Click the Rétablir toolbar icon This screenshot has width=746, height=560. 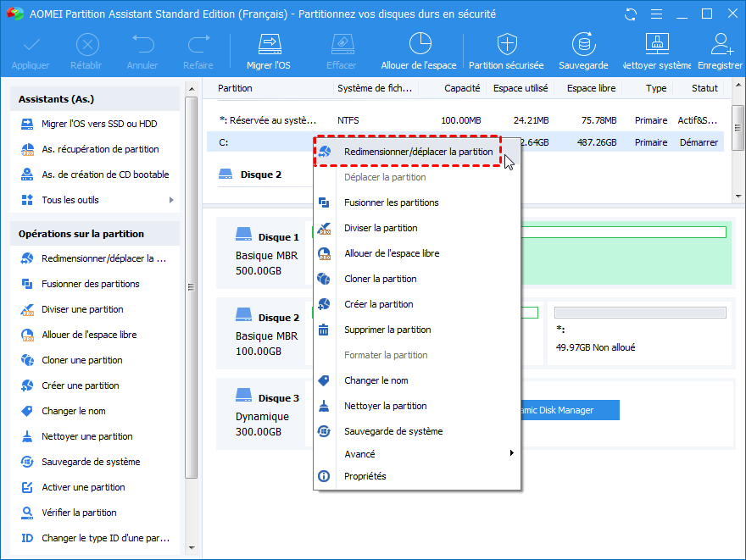point(87,45)
